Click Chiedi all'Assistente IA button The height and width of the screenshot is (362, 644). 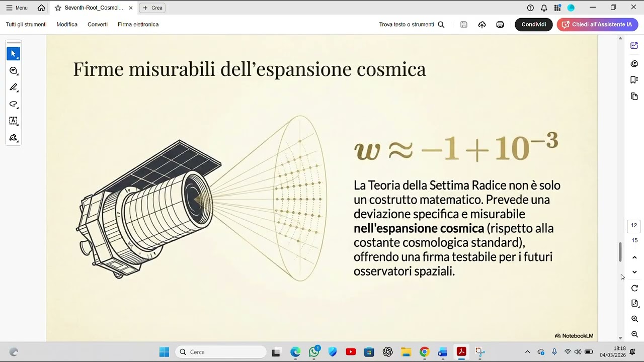[x=597, y=25]
